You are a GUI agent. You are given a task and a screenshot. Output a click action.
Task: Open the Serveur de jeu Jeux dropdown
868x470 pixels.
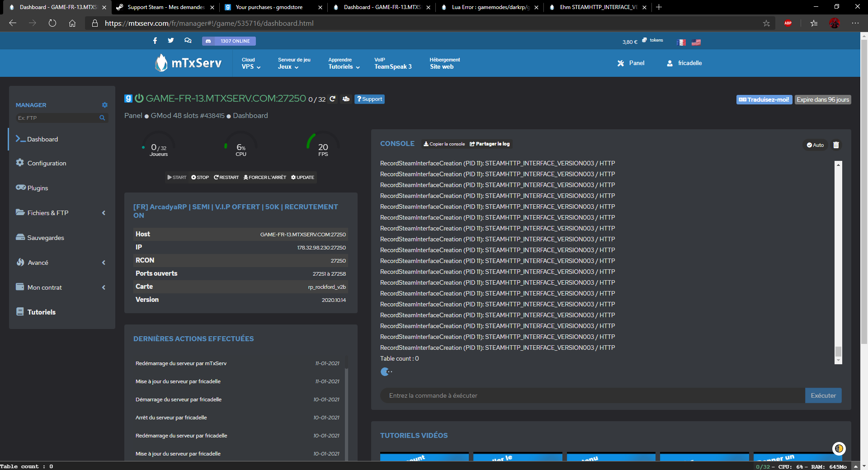[x=294, y=63]
